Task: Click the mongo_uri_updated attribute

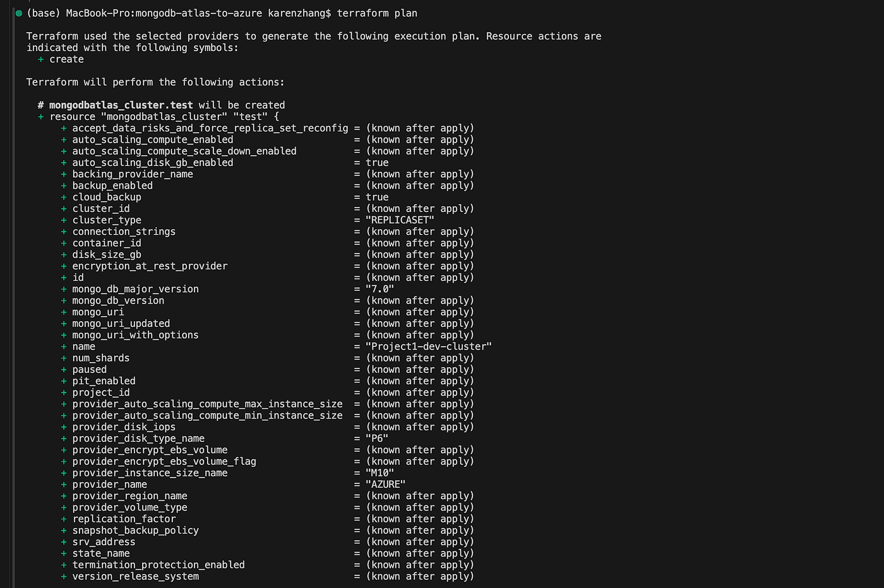Action: coord(121,324)
